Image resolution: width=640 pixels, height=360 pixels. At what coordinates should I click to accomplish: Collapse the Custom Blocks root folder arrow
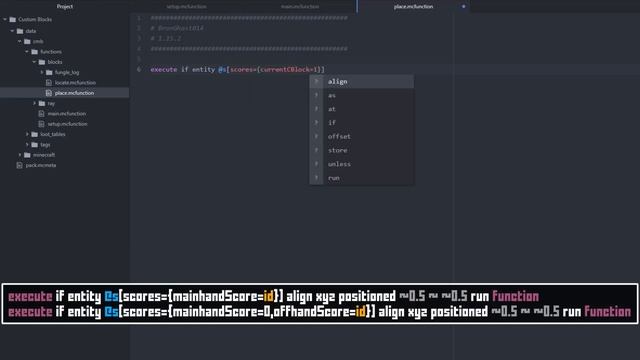[x=5, y=19]
